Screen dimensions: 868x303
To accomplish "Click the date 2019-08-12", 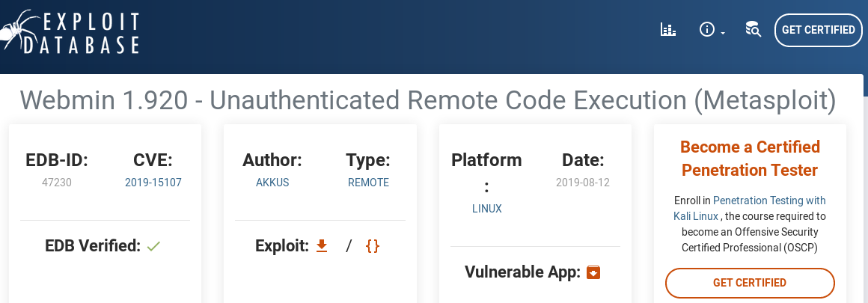I will [583, 183].
